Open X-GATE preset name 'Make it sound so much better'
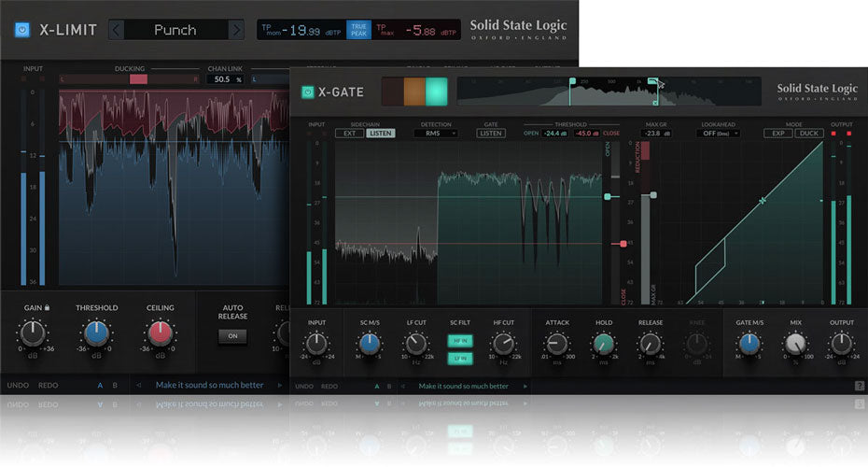Screen dimensions: 868x467 463,386
